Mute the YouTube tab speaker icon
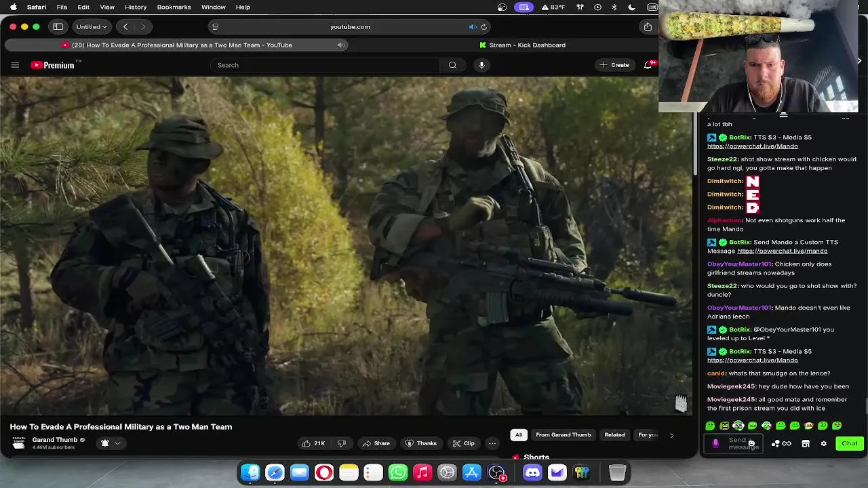 pos(341,45)
